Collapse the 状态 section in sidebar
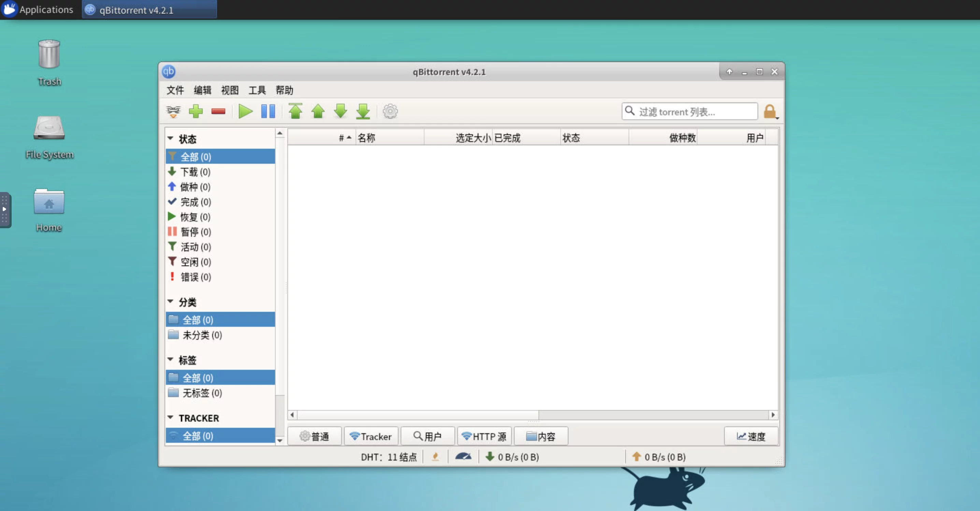 pos(170,138)
